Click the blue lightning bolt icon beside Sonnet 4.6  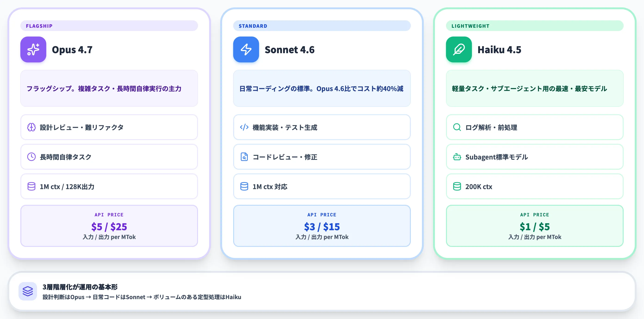point(246,49)
